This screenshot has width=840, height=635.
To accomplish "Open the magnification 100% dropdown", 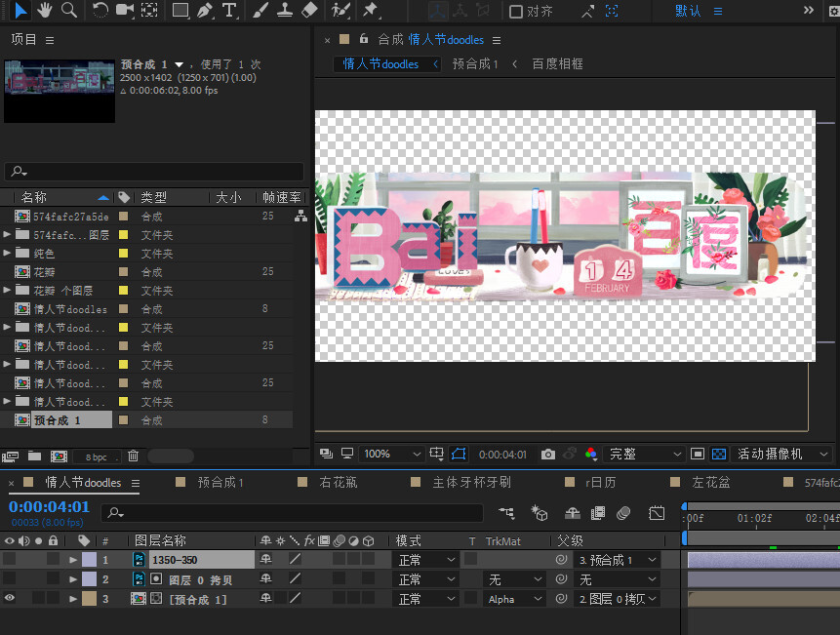I will coord(392,454).
